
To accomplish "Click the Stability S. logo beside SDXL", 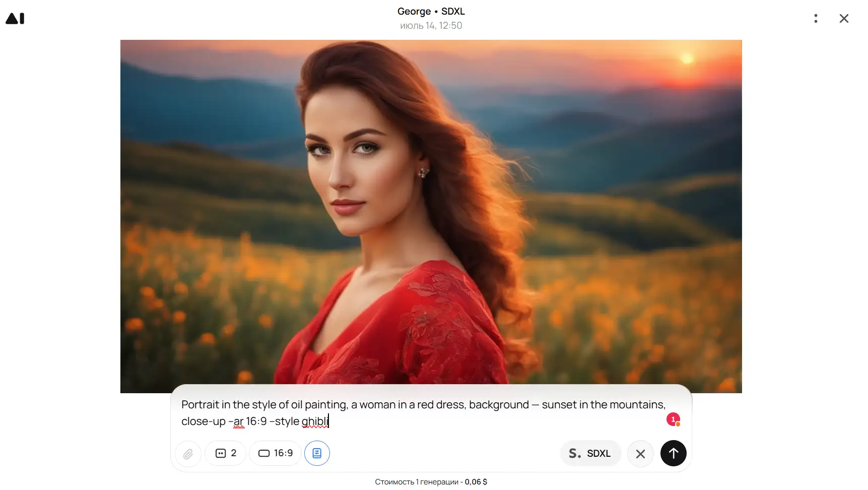I will (x=575, y=454).
